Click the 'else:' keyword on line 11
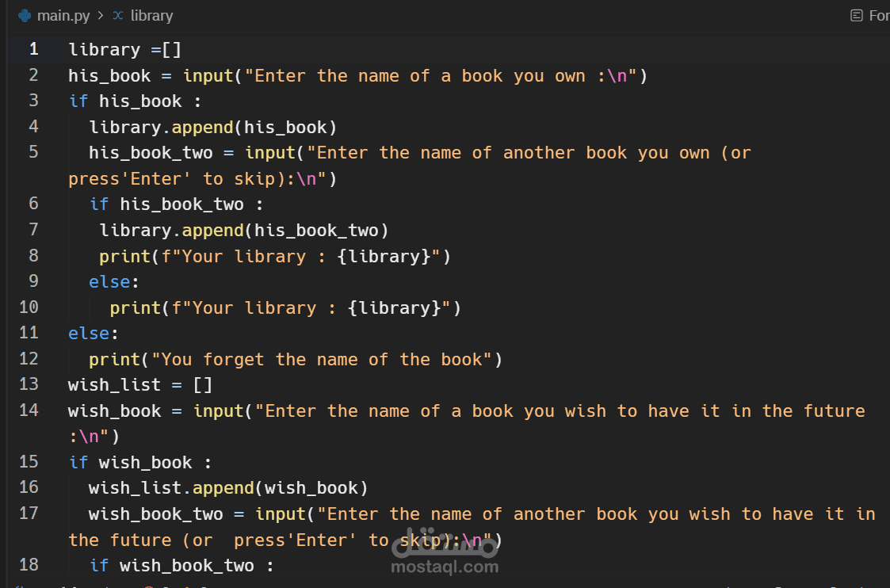The width and height of the screenshot is (890, 588). tap(94, 334)
